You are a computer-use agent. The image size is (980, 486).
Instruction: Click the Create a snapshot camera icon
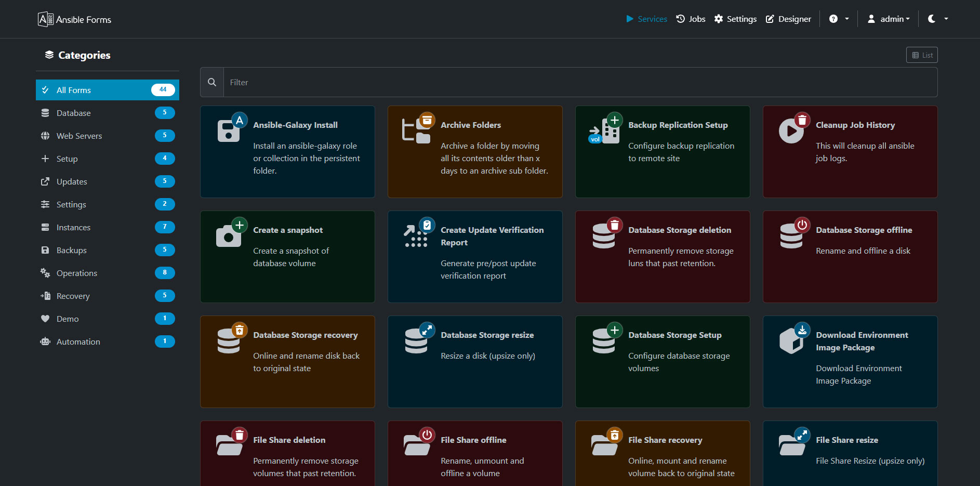[x=229, y=235]
